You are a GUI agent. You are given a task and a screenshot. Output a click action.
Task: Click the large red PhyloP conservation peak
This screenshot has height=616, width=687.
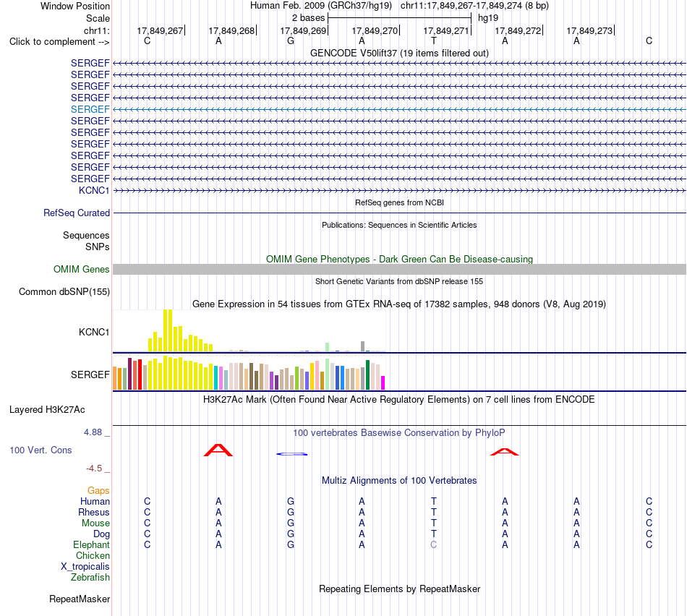pyautogui.click(x=218, y=450)
